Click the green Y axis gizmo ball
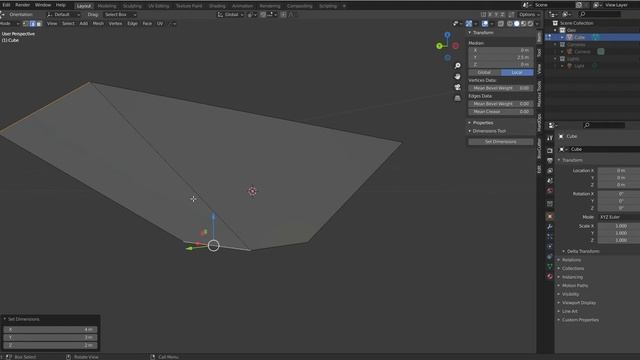The height and width of the screenshot is (360, 640). pos(439,46)
